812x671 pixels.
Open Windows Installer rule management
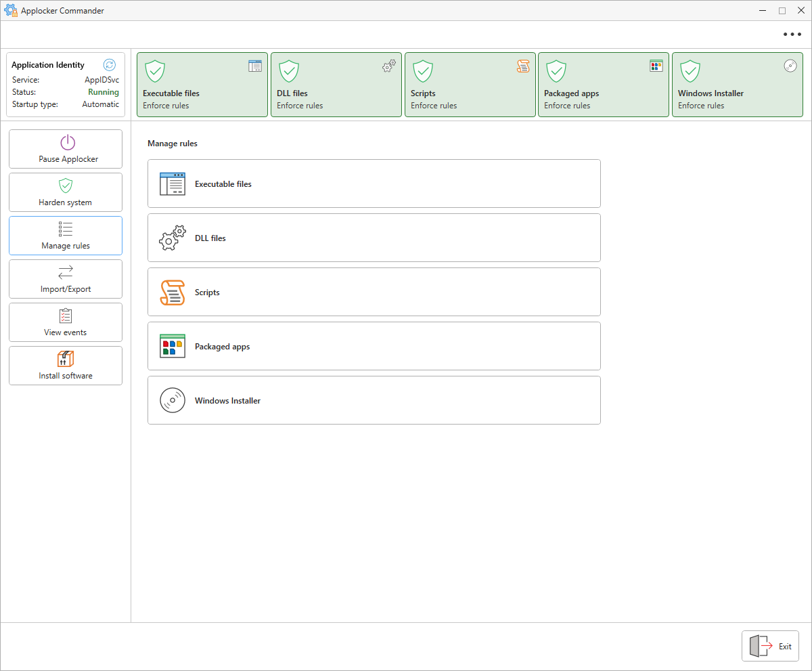click(374, 400)
